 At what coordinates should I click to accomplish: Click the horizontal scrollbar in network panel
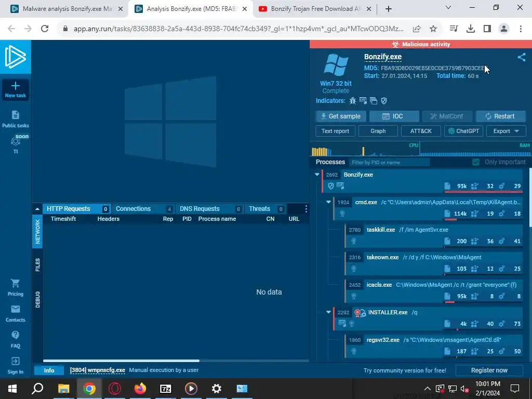pos(121,361)
